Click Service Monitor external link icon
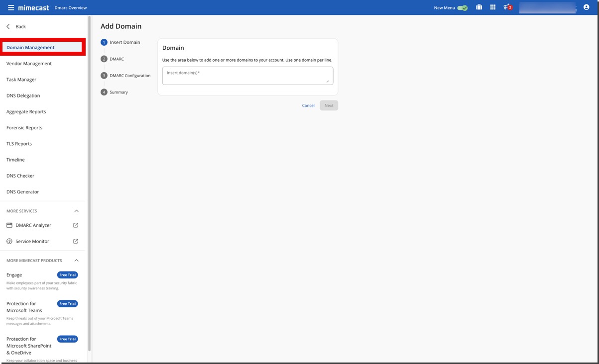The width and height of the screenshot is (599, 364). click(76, 241)
